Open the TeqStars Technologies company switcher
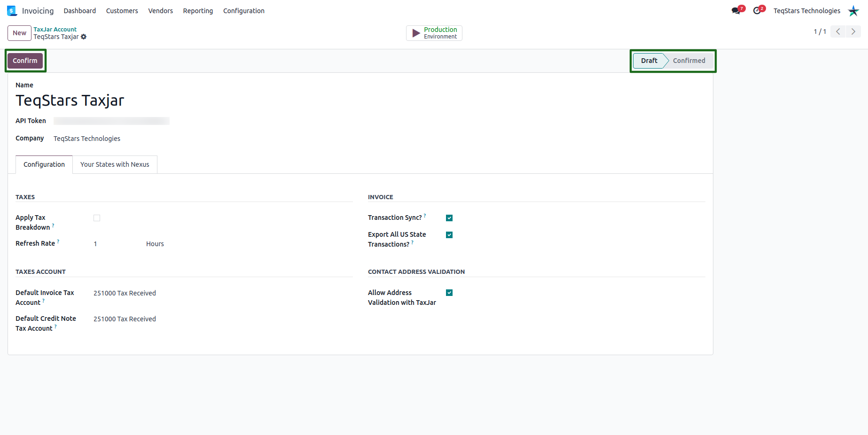 807,11
